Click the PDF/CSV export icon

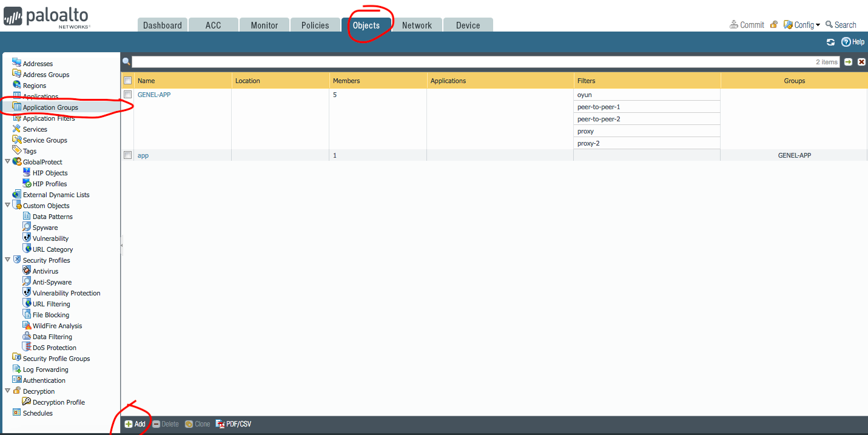pos(220,424)
